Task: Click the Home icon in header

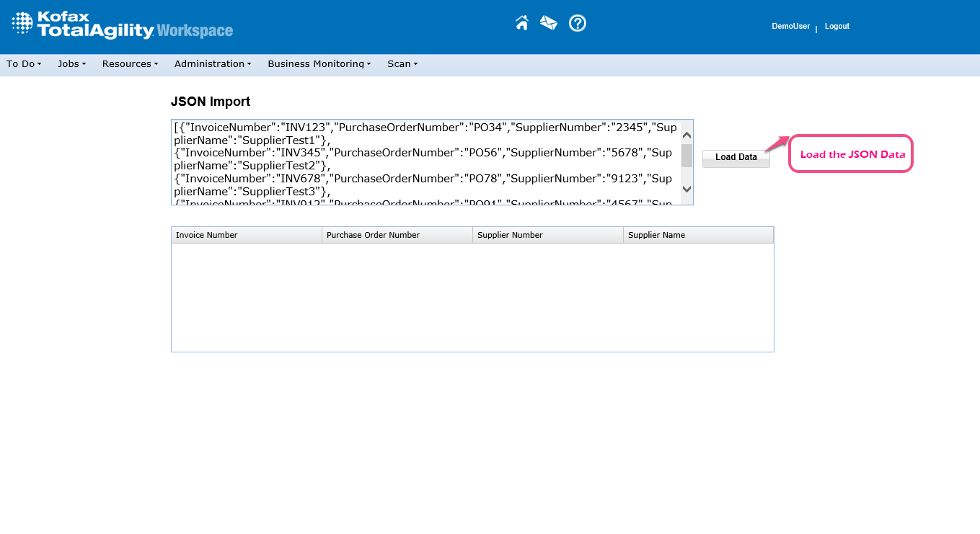Action: (x=522, y=23)
